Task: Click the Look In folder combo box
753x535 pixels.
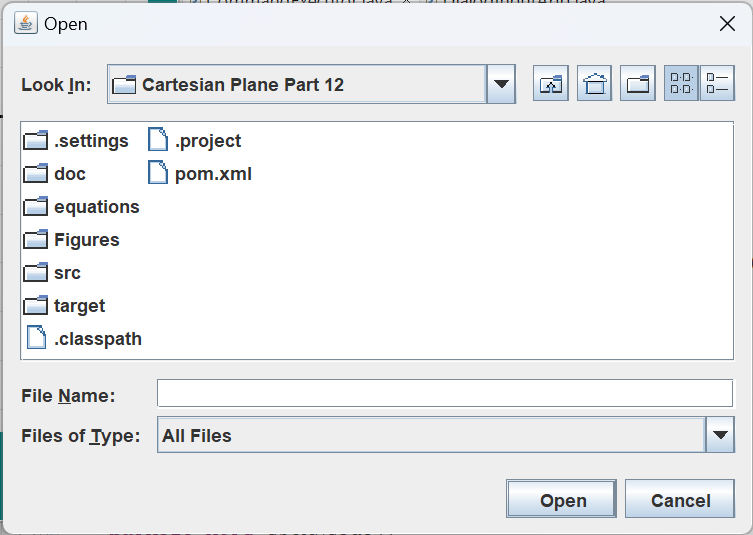Action: pyautogui.click(x=298, y=85)
